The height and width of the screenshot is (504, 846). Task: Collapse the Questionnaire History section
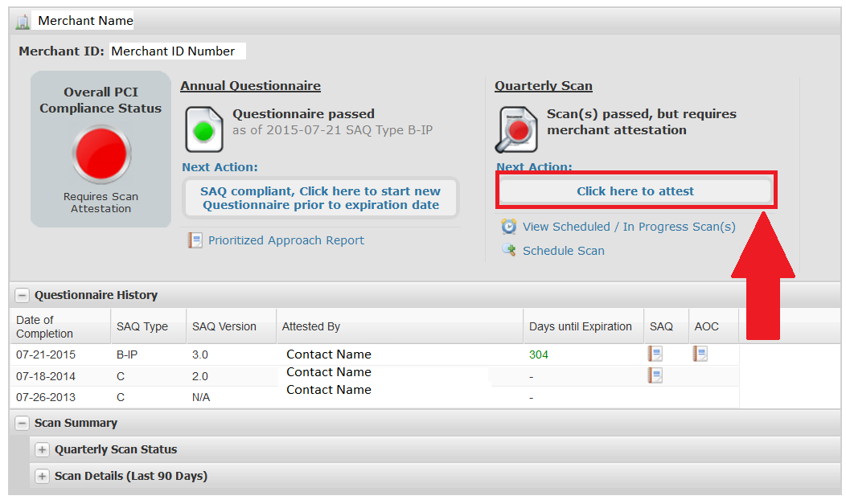point(23,295)
